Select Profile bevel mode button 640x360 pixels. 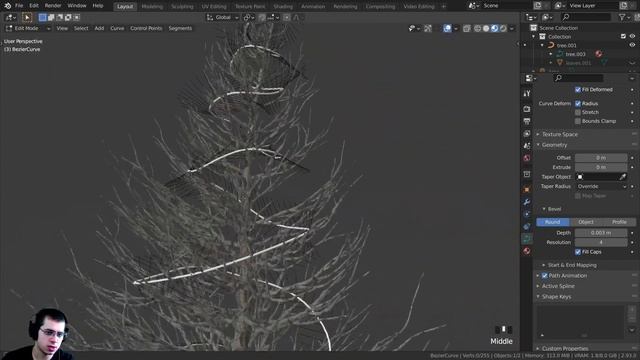coord(619,222)
